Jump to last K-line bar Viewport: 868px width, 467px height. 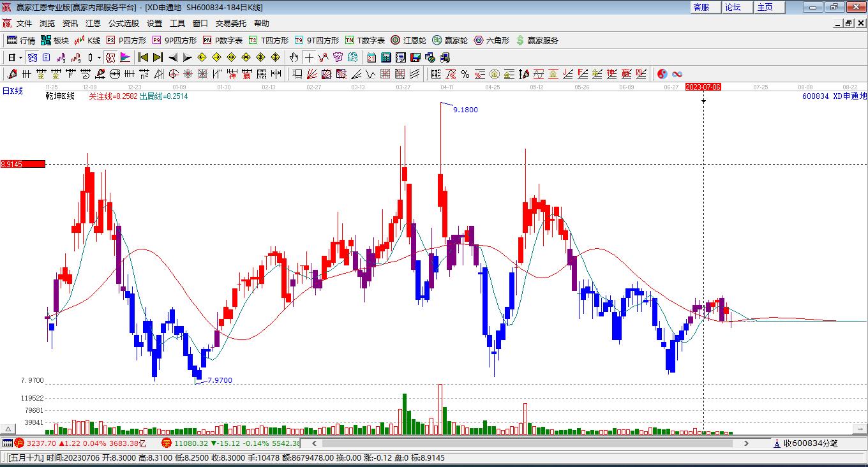click(158, 57)
